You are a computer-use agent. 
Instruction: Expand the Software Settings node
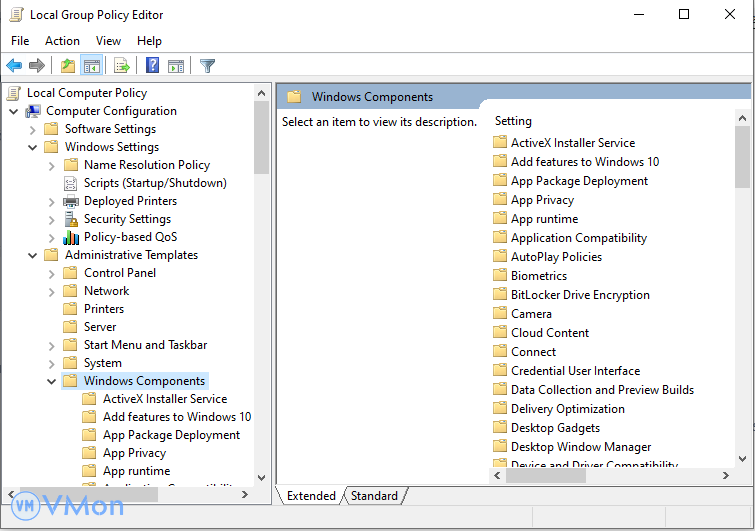coord(33,129)
